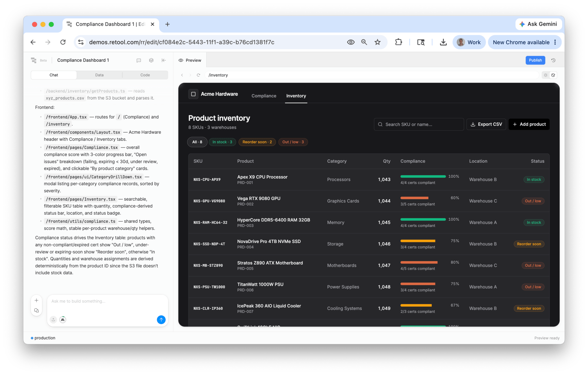
Task: Send the chat prompt with blue arrow
Action: point(161,319)
